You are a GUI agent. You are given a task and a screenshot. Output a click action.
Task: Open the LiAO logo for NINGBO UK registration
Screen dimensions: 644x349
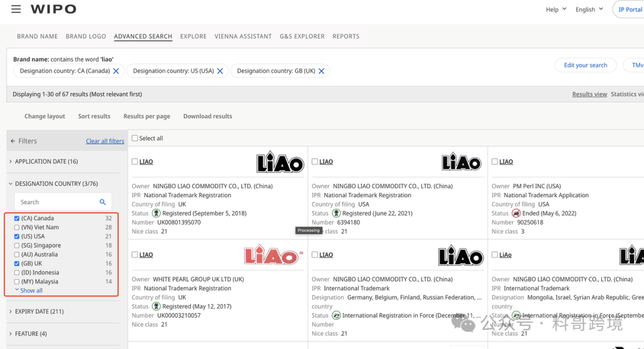coord(280,162)
